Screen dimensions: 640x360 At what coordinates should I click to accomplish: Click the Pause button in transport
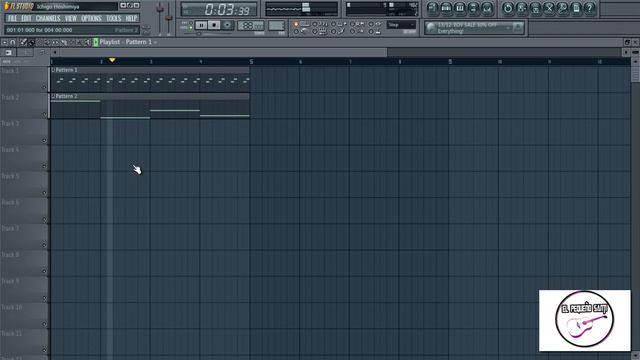pos(201,25)
